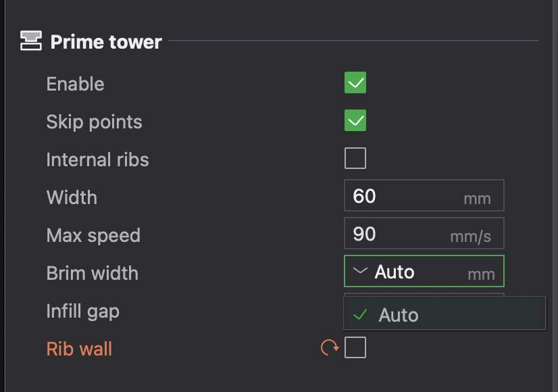This screenshot has width=558, height=392.
Task: Click the Skip points setting label
Action: (94, 122)
